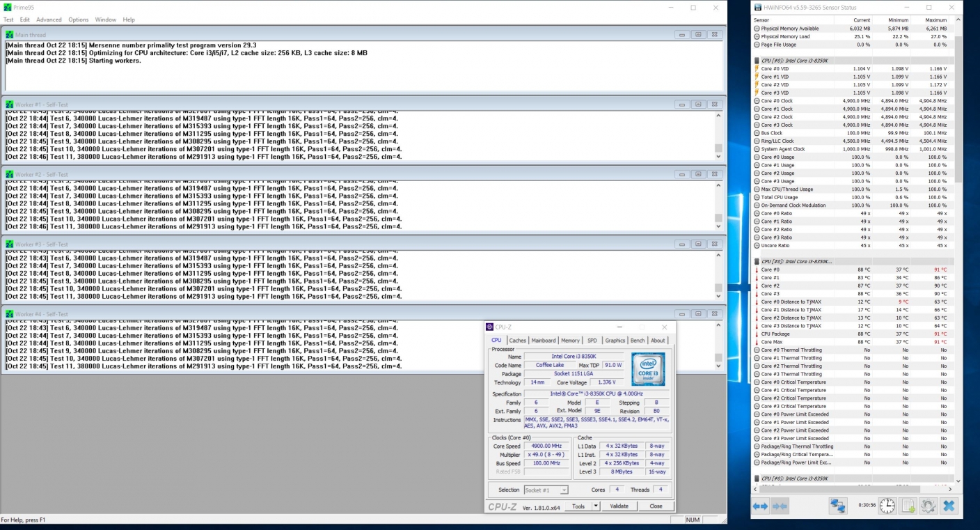The width and height of the screenshot is (980, 530).
Task: Open HWiNFO sensor settings gear icon
Action: click(x=928, y=506)
